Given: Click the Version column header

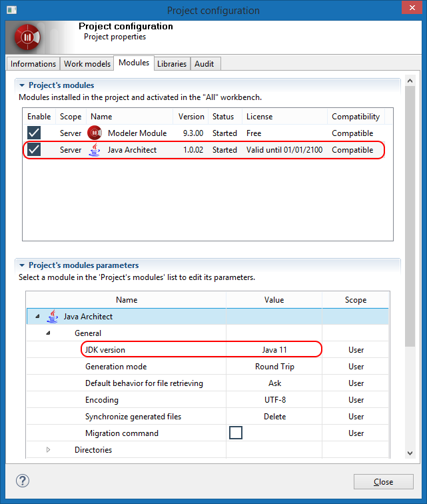Looking at the screenshot, I should pyautogui.click(x=191, y=117).
